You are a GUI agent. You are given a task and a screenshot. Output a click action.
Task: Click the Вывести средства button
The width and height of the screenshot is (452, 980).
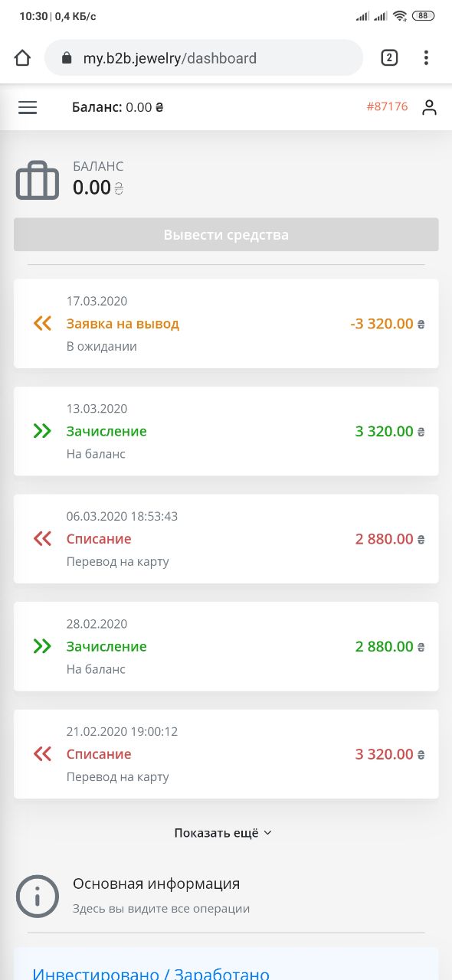pyautogui.click(x=226, y=234)
